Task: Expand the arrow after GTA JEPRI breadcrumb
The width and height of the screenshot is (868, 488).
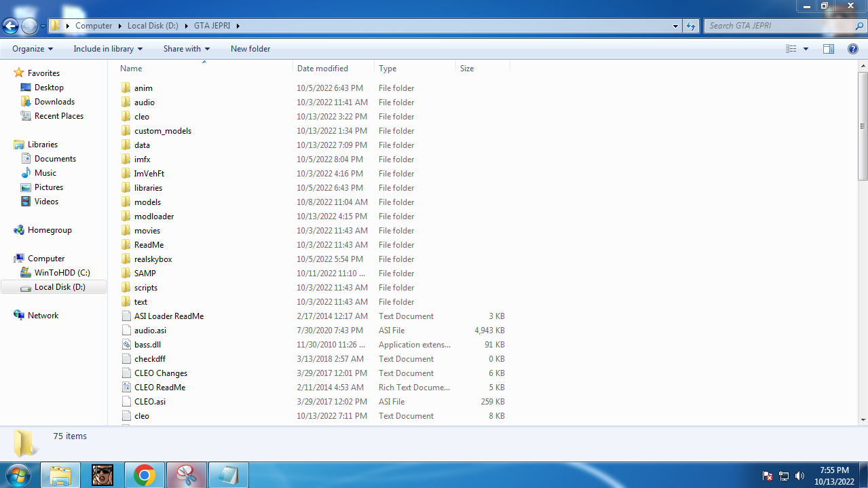Action: click(238, 26)
